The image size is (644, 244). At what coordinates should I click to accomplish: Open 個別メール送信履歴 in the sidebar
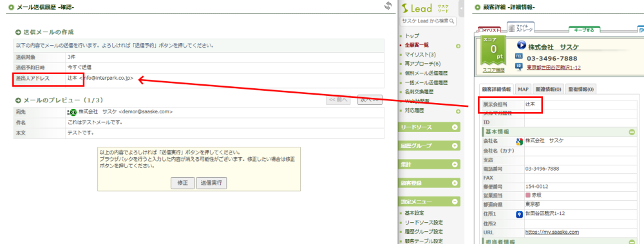[426, 73]
